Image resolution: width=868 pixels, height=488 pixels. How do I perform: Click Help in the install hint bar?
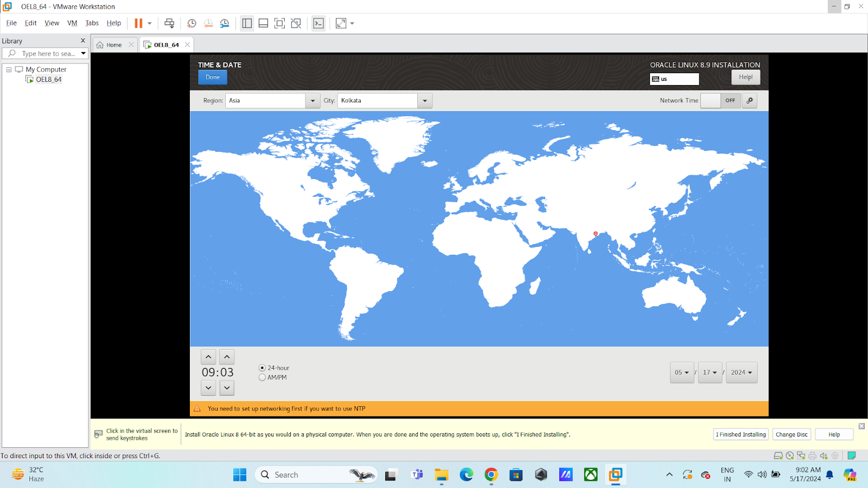[834, 434]
